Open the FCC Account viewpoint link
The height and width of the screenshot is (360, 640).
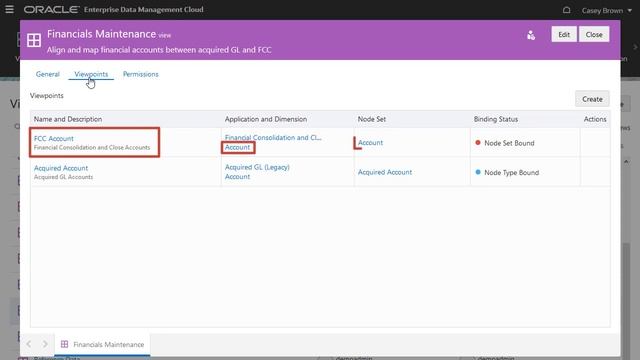(53, 138)
